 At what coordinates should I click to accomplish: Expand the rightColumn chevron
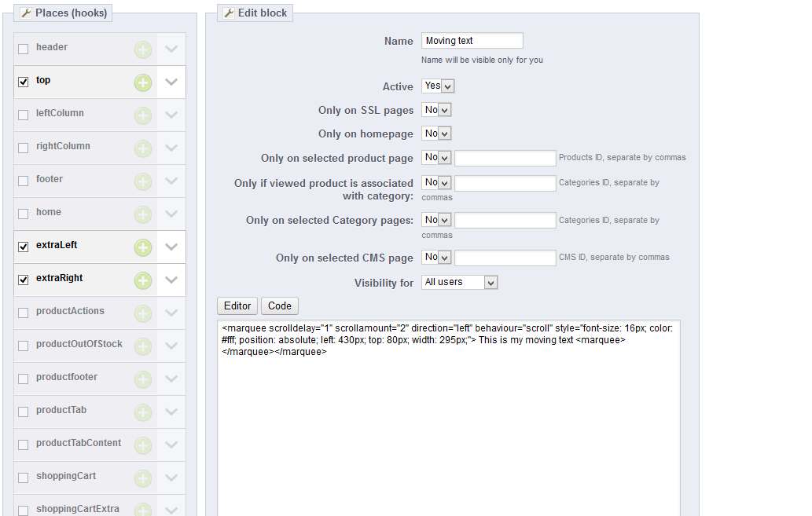[171, 148]
